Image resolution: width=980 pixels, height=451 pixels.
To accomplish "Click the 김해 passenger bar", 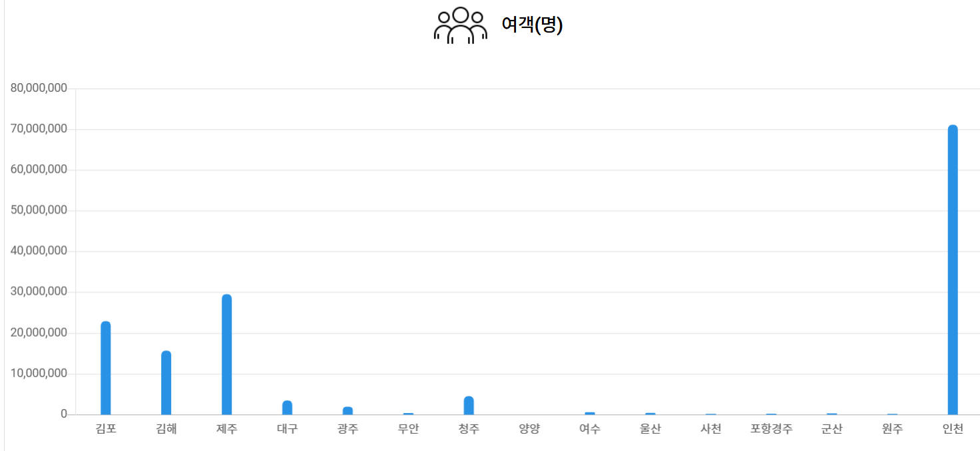I will [x=166, y=382].
